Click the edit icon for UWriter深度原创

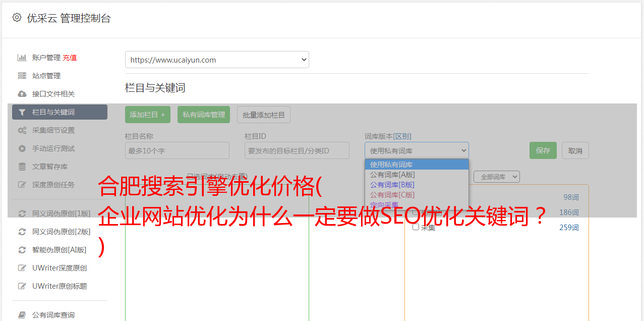[22, 268]
